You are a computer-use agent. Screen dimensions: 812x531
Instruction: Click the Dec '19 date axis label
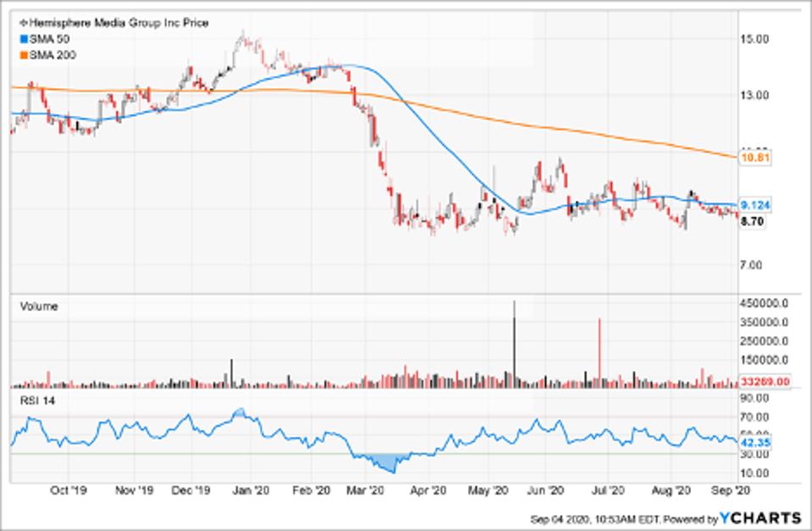point(191,490)
